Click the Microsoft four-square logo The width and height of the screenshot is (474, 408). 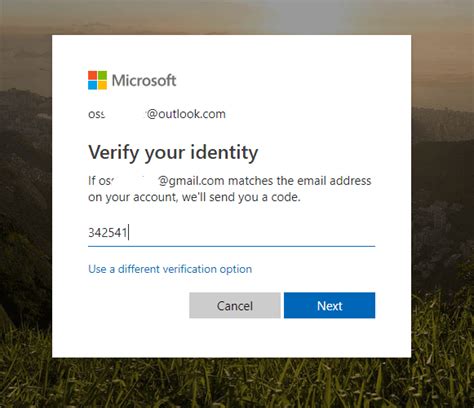97,80
